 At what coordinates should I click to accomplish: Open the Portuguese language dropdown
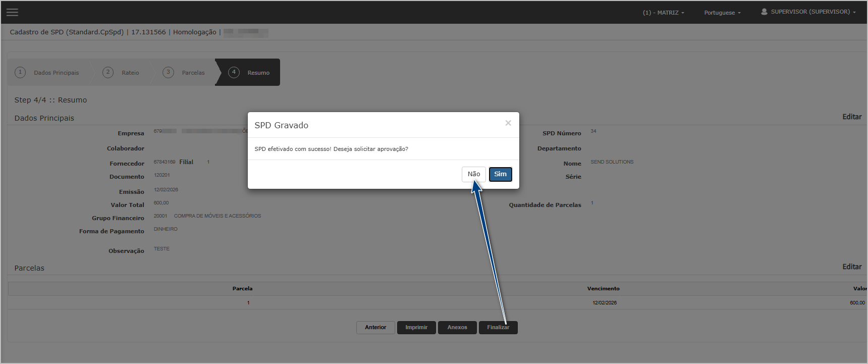[722, 13]
